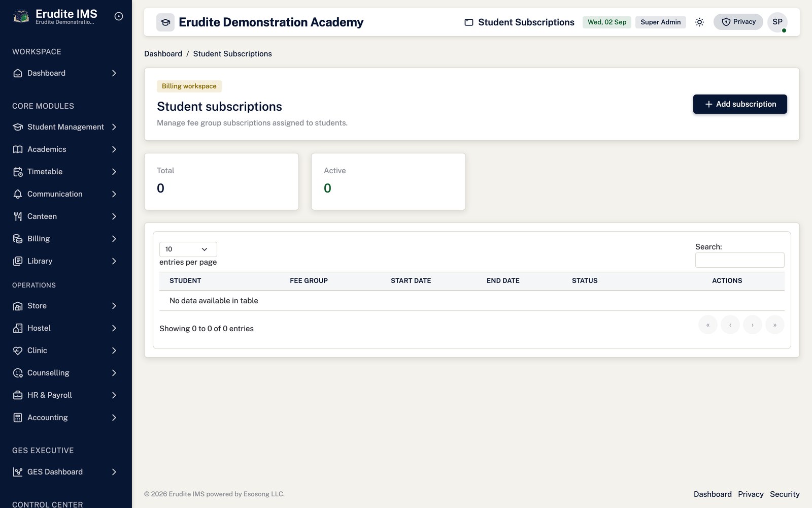The height and width of the screenshot is (508, 812).
Task: Click the Student Subscriptions page title icon
Action: 469,22
